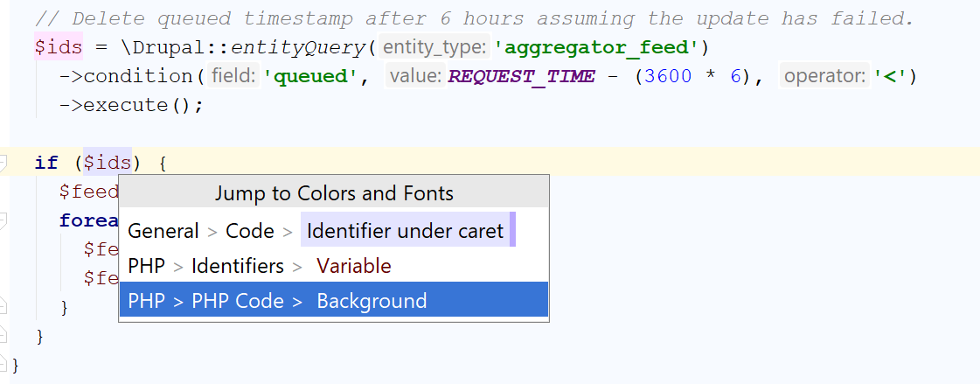Click the number 6 multiplier

735,76
